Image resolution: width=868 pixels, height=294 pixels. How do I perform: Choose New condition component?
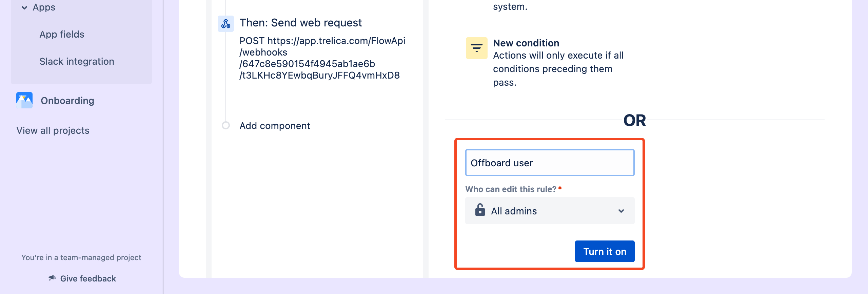(x=526, y=43)
